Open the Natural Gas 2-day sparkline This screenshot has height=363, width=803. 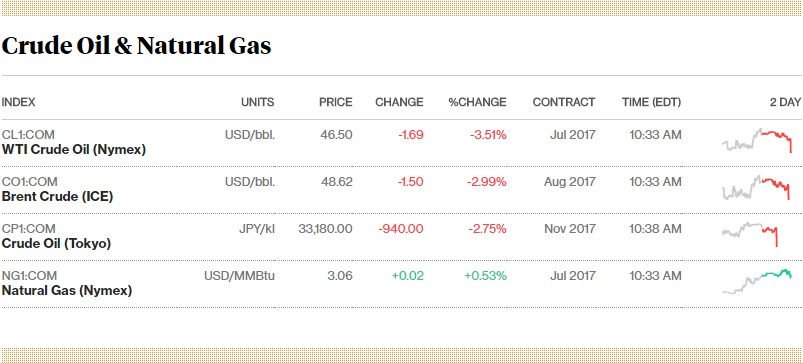(x=757, y=282)
